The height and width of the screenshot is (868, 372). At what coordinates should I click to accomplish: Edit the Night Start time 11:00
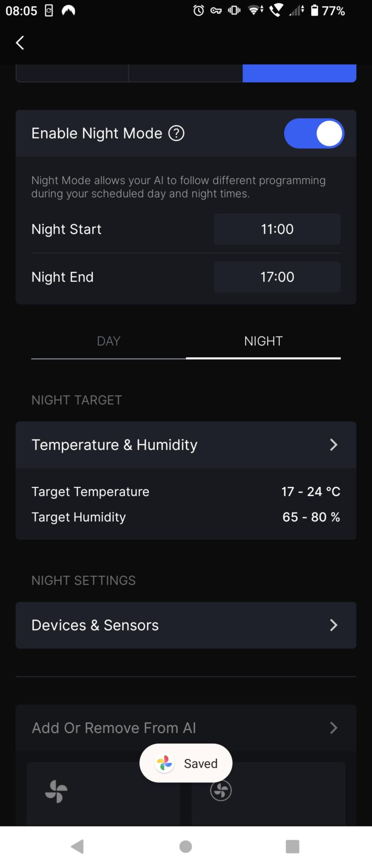(x=277, y=229)
